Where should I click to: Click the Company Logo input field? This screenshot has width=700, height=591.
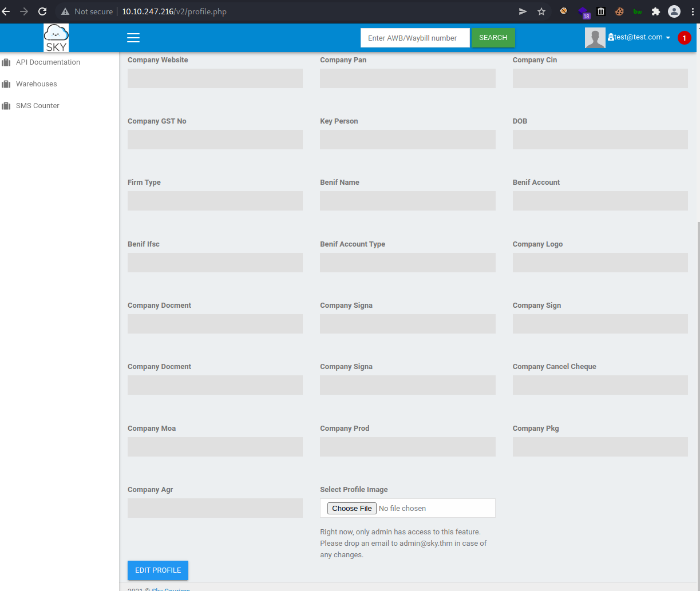coord(600,263)
